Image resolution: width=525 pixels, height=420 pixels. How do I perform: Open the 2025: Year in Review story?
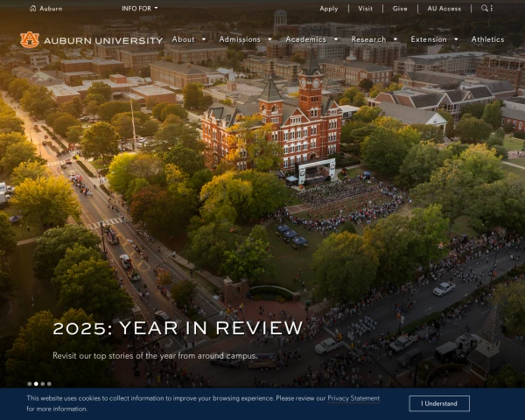178,329
